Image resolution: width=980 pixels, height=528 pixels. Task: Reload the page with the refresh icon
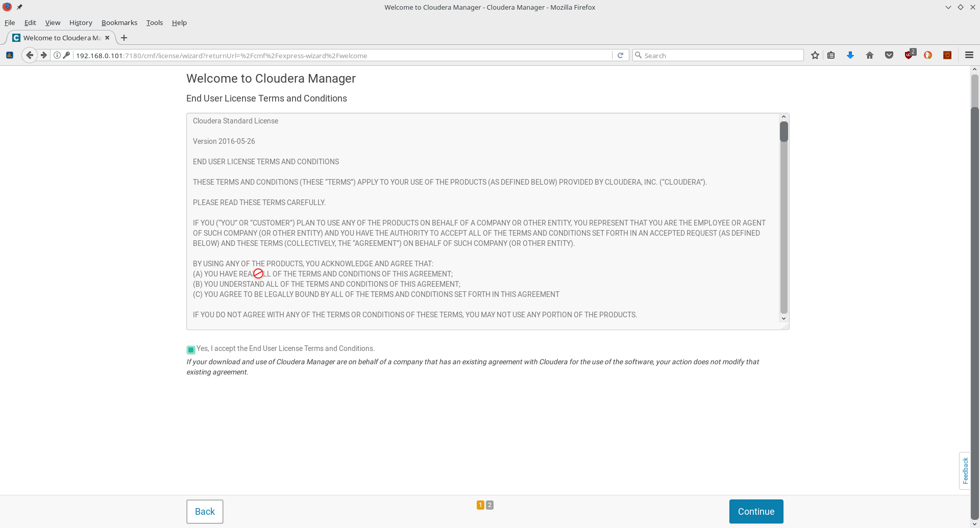[x=620, y=55]
